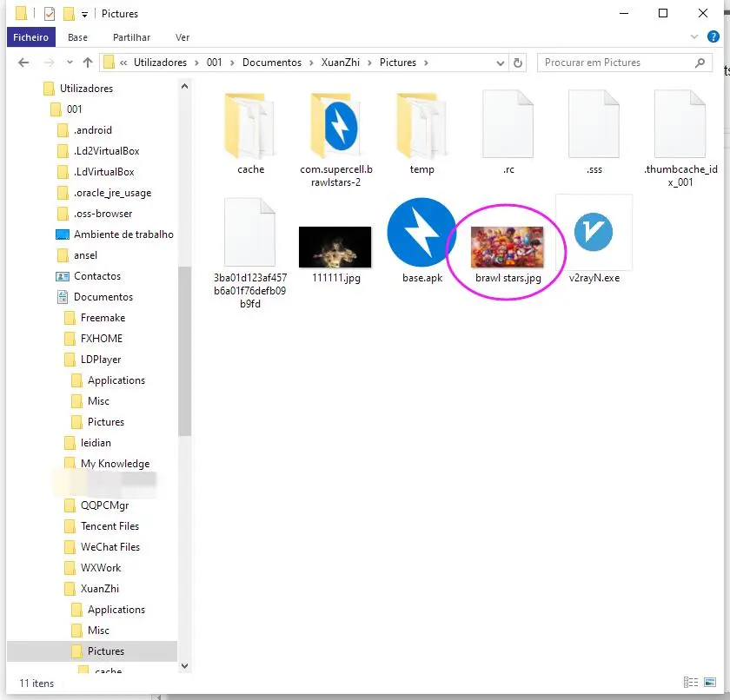Open the cache folder
730x700 pixels.
(249, 126)
